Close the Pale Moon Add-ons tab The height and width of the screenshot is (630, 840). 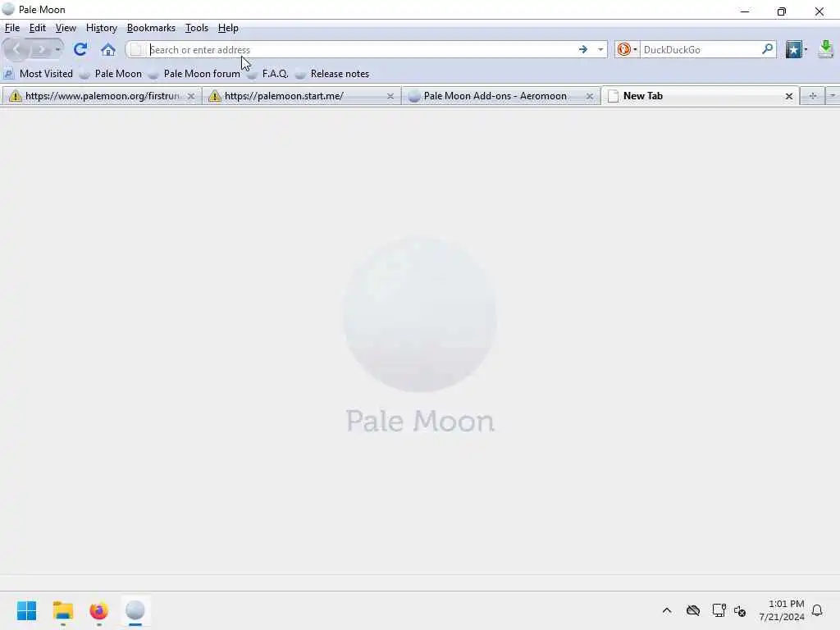[x=589, y=97]
